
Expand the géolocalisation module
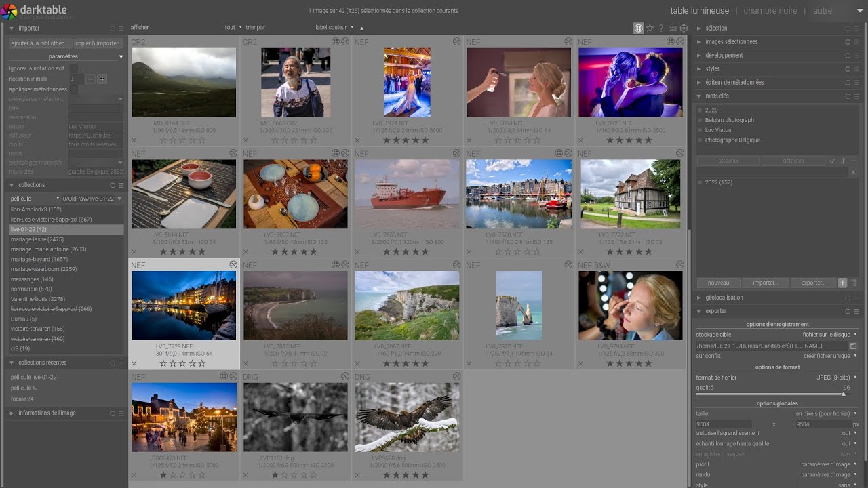coord(724,298)
